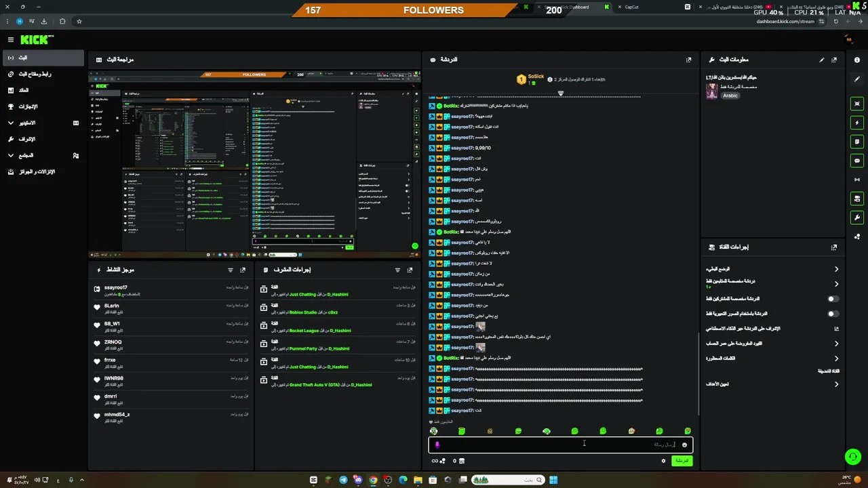Click the Windows taskbar search box
Screen dimensions: 868x488
coord(509,480)
